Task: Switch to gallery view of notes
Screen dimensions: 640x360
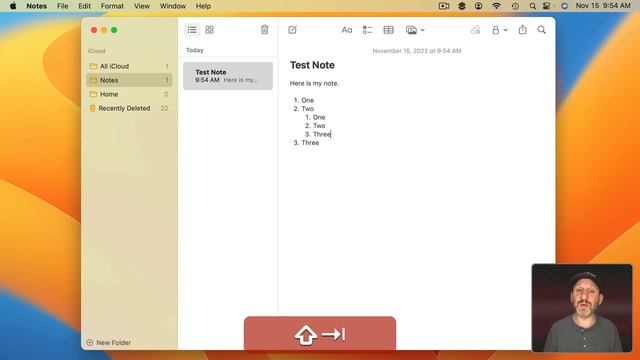Action: 209,30
